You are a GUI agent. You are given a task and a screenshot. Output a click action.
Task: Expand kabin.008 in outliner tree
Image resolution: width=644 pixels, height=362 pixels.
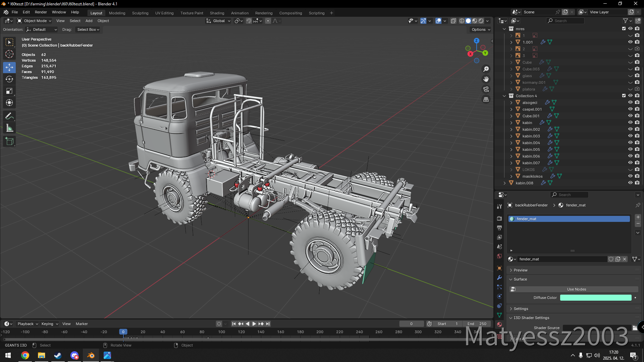(x=504, y=183)
